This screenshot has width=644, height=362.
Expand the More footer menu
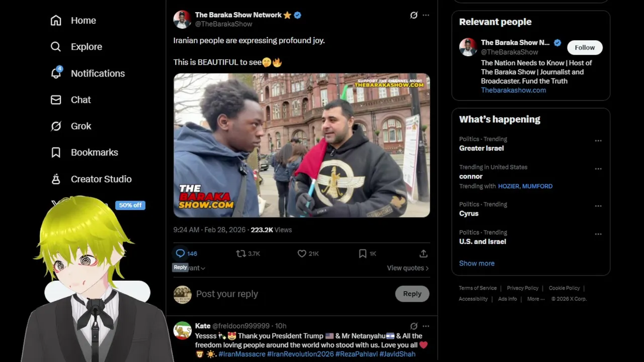point(536,299)
